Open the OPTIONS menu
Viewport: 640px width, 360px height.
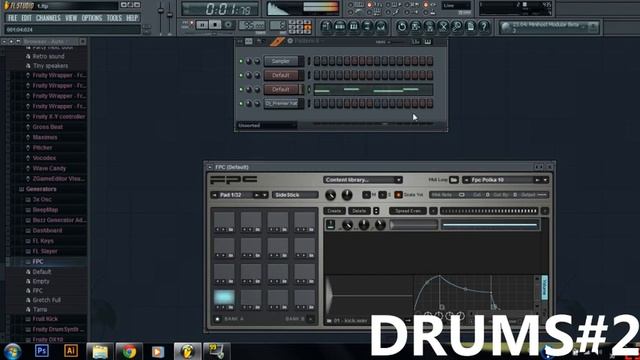(x=92, y=18)
